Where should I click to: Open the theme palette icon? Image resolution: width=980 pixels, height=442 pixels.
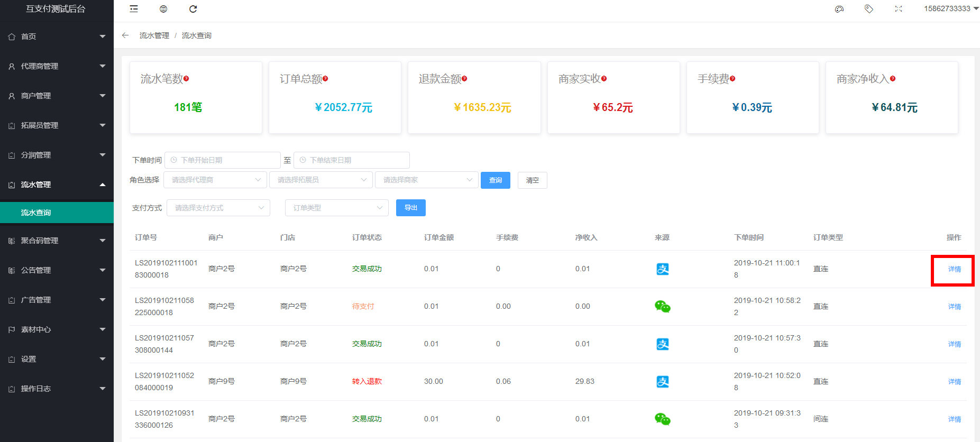point(839,9)
